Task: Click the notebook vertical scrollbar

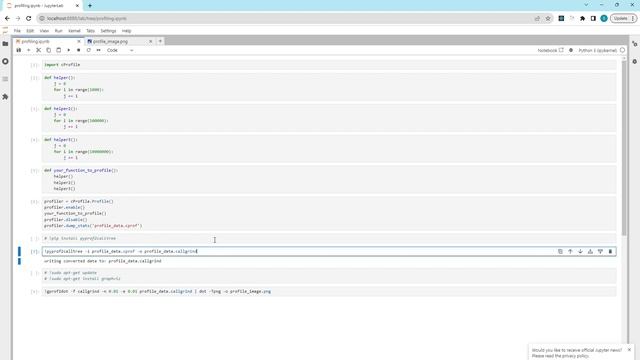Action: pos(624,147)
